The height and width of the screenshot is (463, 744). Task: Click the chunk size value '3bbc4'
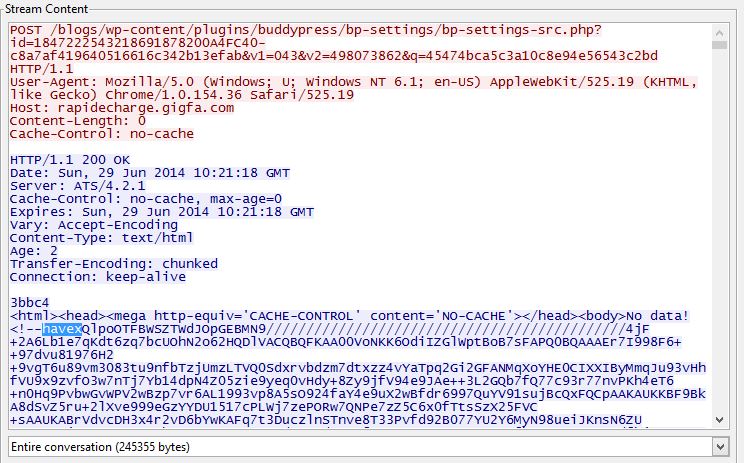click(x=29, y=303)
